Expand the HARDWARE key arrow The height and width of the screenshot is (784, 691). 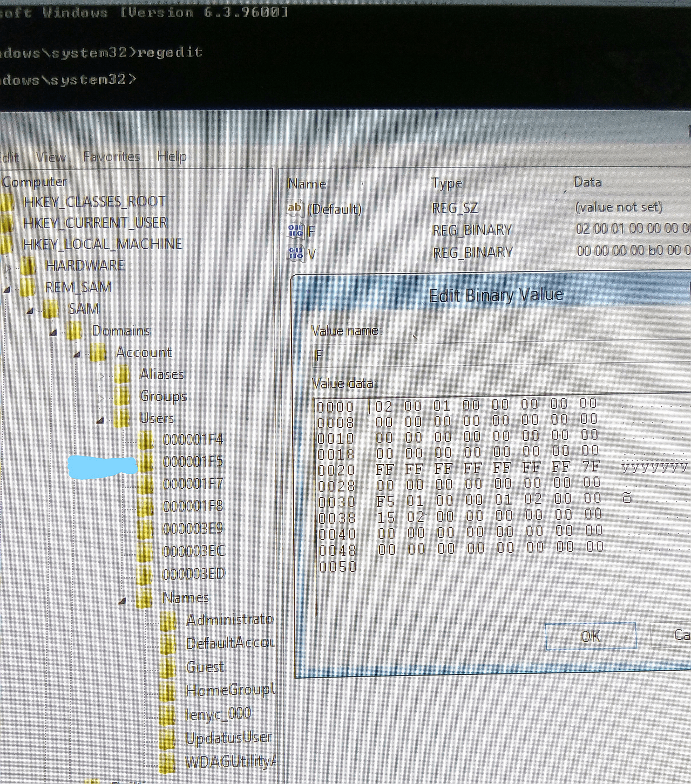[x=8, y=267]
